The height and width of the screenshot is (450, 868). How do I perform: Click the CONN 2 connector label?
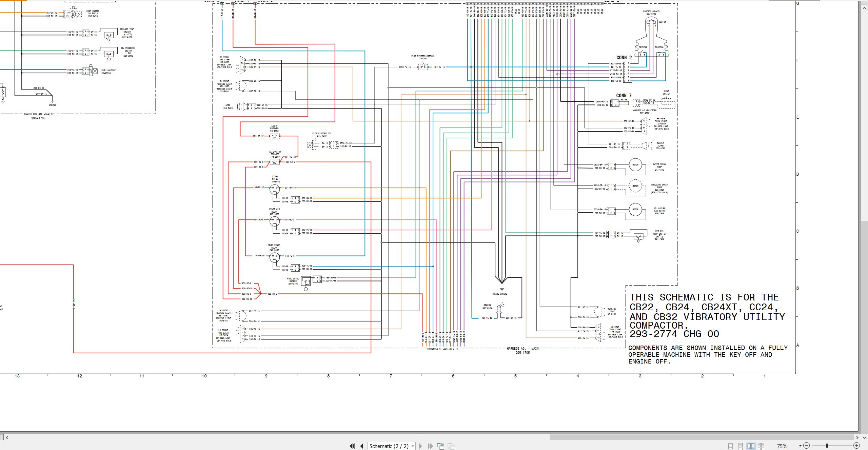point(624,58)
